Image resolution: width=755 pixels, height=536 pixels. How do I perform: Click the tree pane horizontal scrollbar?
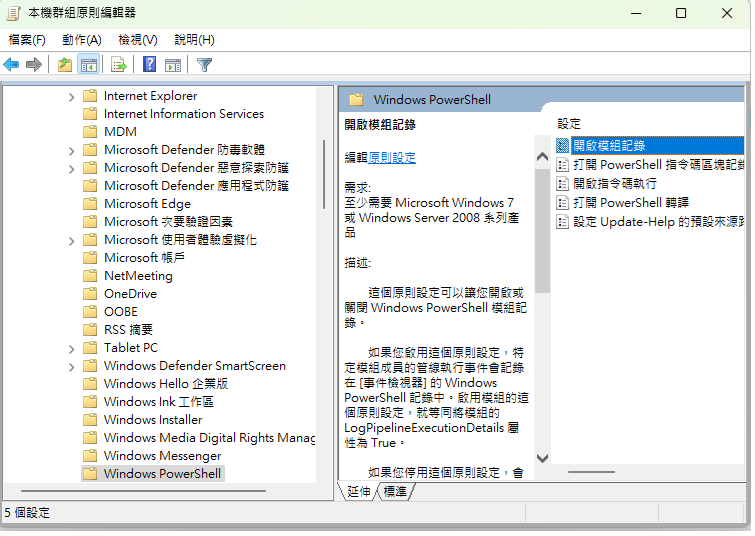point(143,491)
